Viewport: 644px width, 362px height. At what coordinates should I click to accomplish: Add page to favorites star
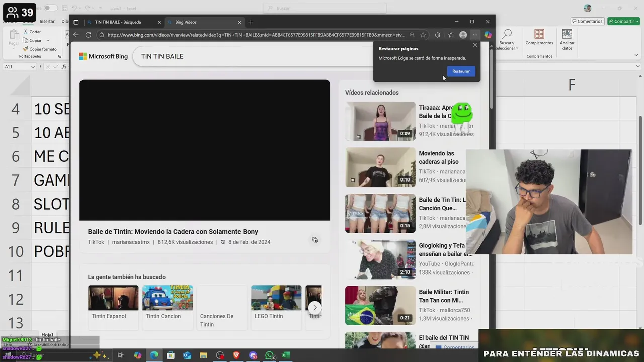423,35
